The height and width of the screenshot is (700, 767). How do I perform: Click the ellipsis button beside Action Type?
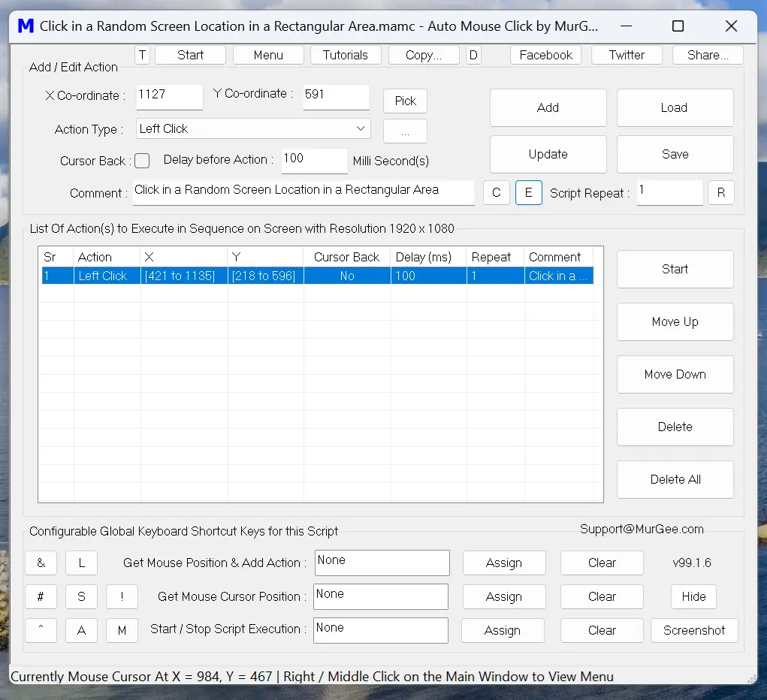pyautogui.click(x=405, y=131)
